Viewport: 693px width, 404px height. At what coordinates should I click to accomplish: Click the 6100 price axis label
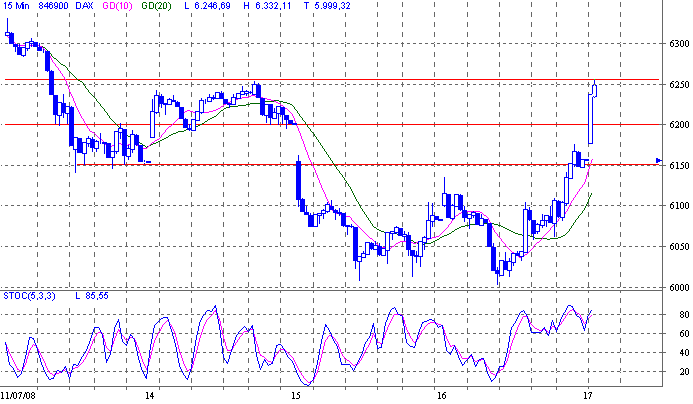[679, 206]
